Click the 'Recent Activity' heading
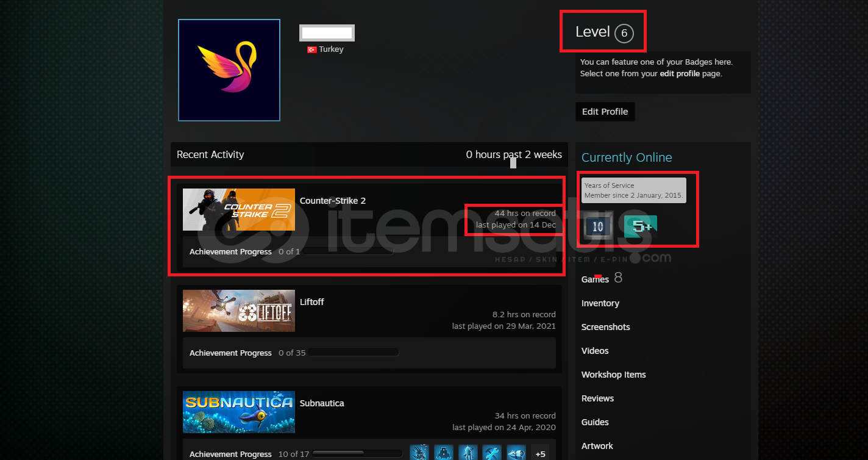 pos(210,155)
